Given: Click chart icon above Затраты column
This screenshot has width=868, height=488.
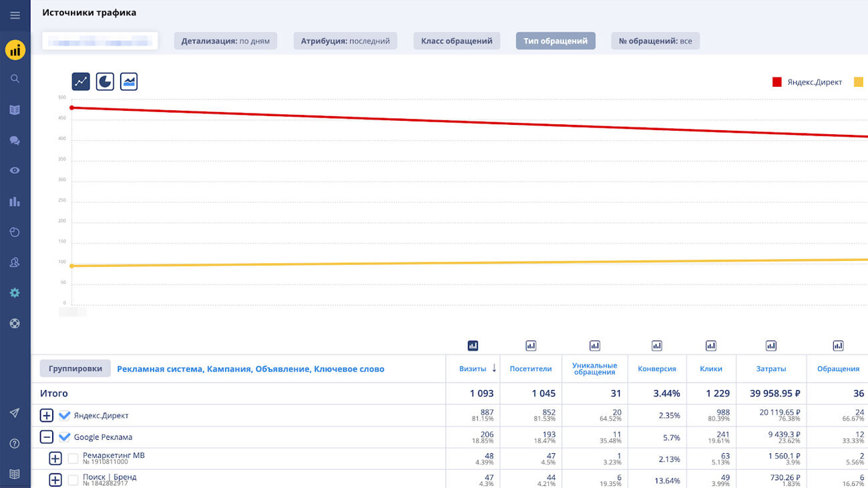Looking at the screenshot, I should (x=771, y=346).
